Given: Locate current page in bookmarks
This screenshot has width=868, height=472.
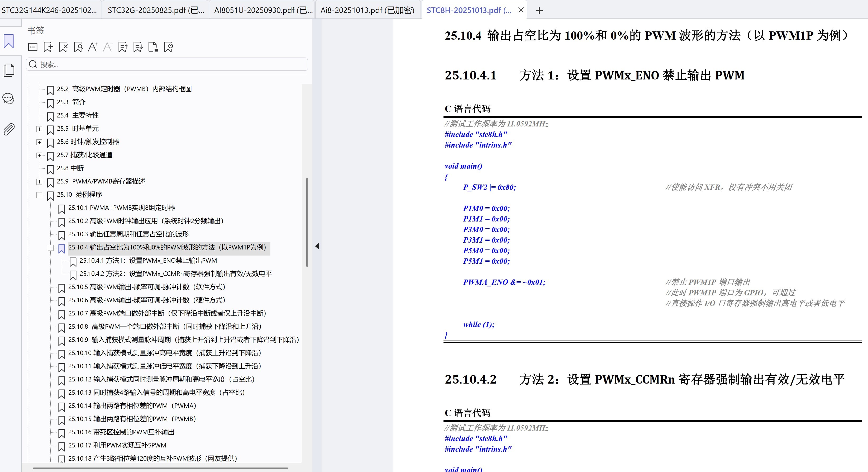Looking at the screenshot, I should [78, 47].
